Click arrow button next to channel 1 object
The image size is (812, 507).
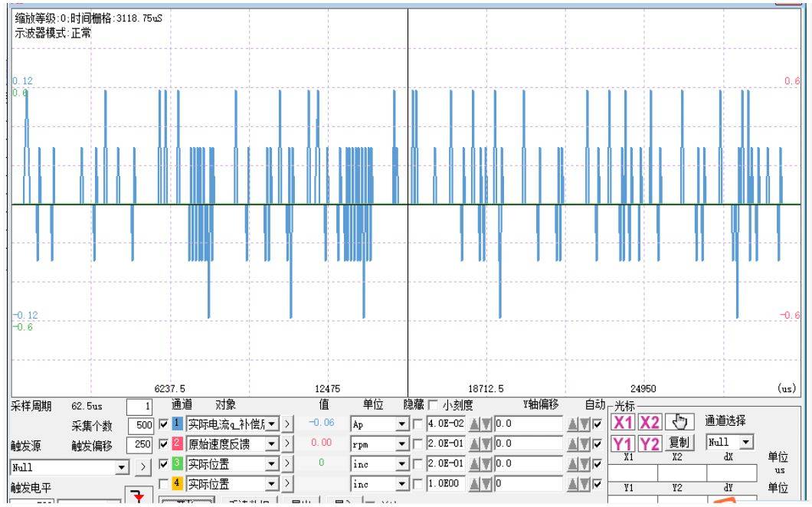pos(288,423)
